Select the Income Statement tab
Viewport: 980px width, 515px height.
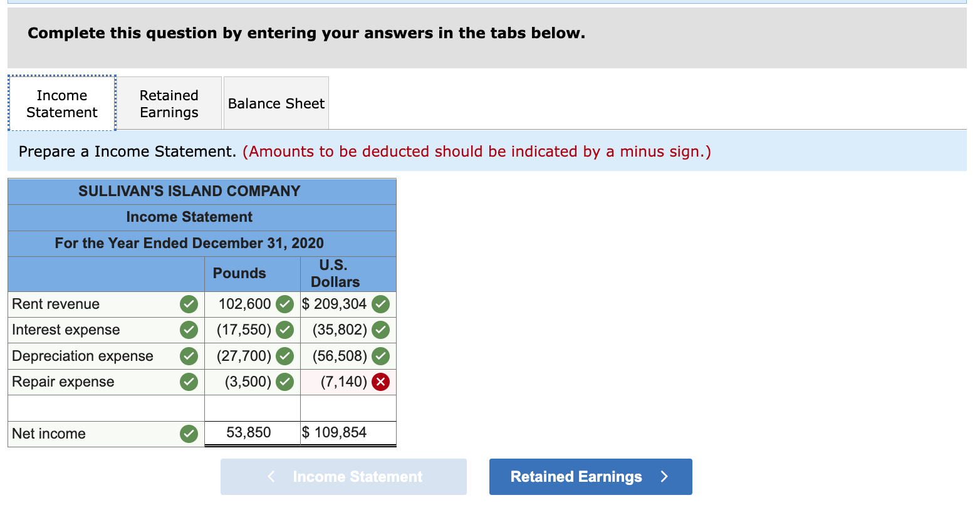61,103
